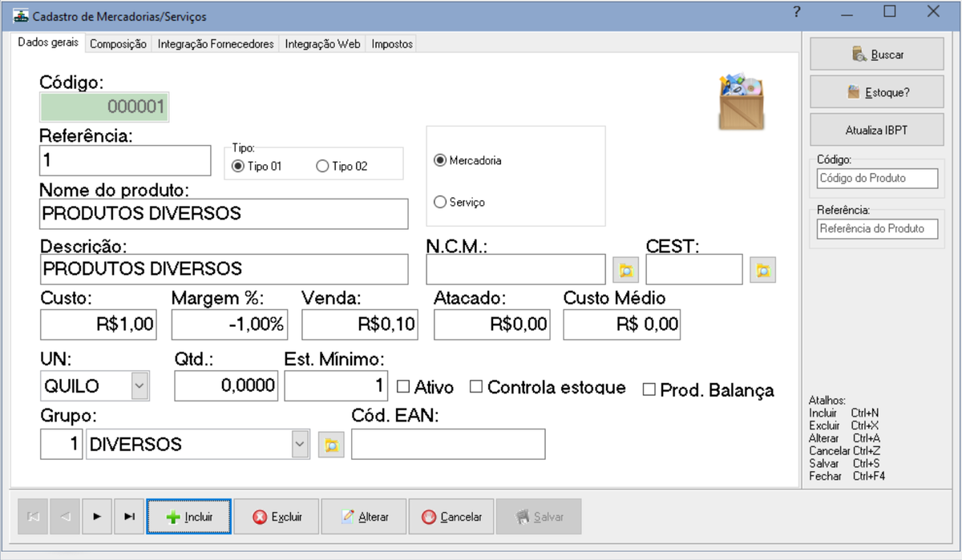
Task: Click the Estoque? button
Action: [x=876, y=92]
